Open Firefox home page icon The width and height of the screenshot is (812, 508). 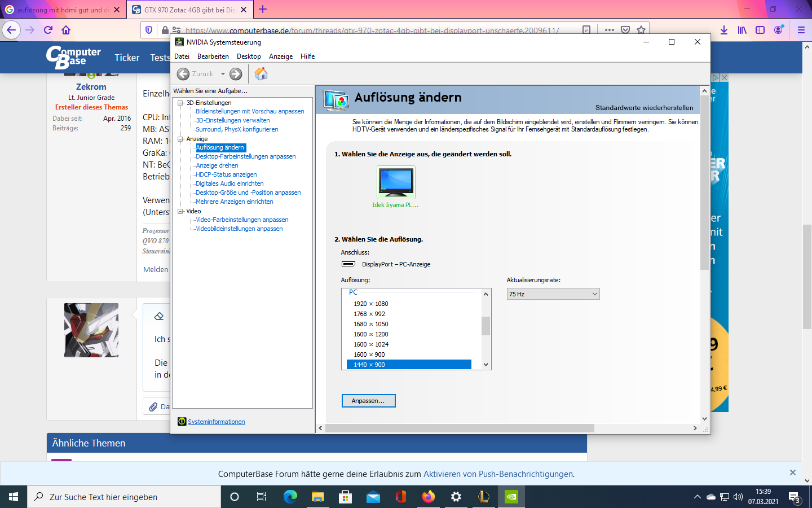click(66, 30)
